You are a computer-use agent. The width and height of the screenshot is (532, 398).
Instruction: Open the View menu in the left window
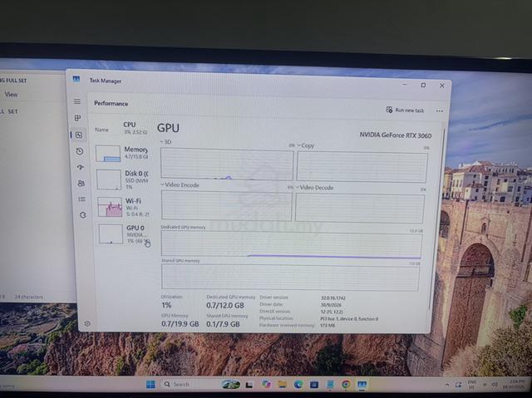click(x=11, y=95)
